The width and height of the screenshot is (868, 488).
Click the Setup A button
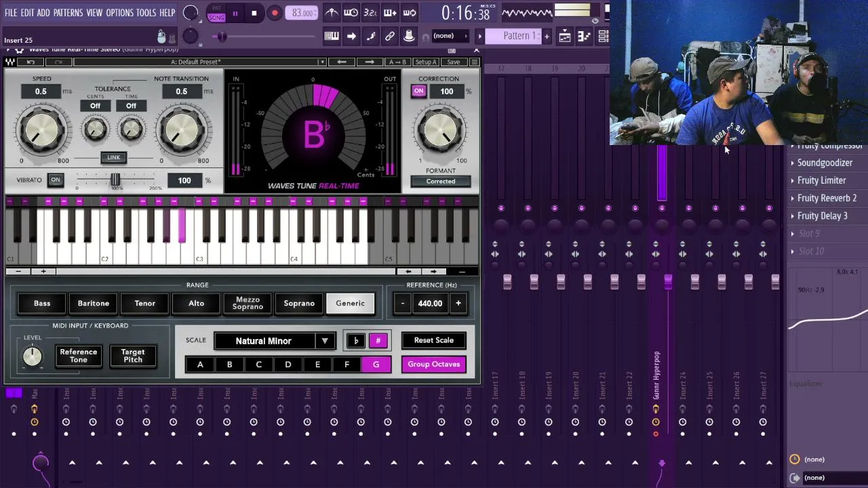pos(425,62)
